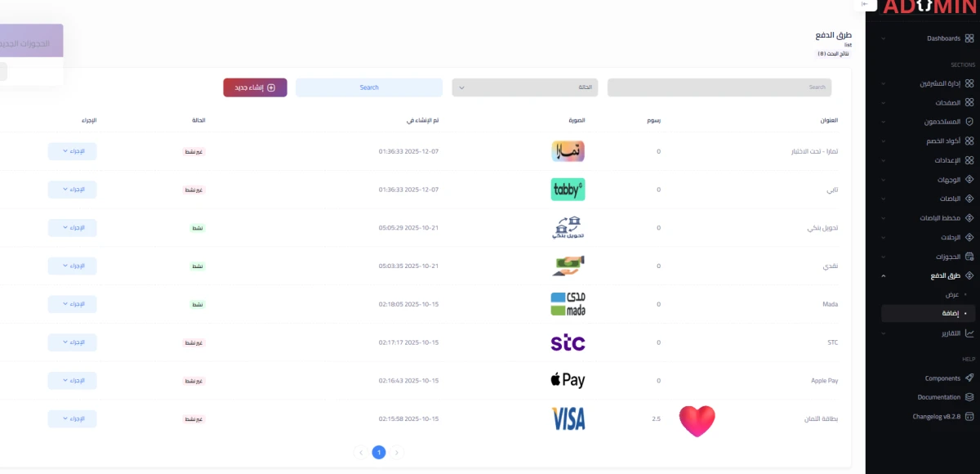Click the Dashboards grid icon in sidebar
Viewport: 980px width, 474px height.
(969, 38)
